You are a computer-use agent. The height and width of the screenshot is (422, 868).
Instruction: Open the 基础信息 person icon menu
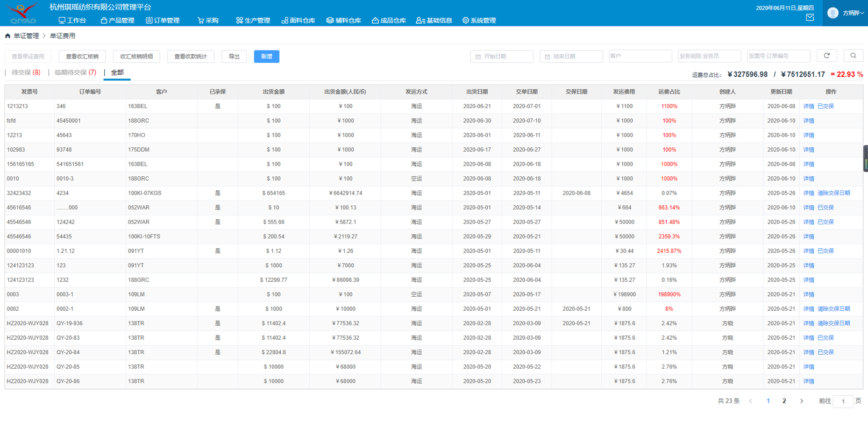point(433,20)
